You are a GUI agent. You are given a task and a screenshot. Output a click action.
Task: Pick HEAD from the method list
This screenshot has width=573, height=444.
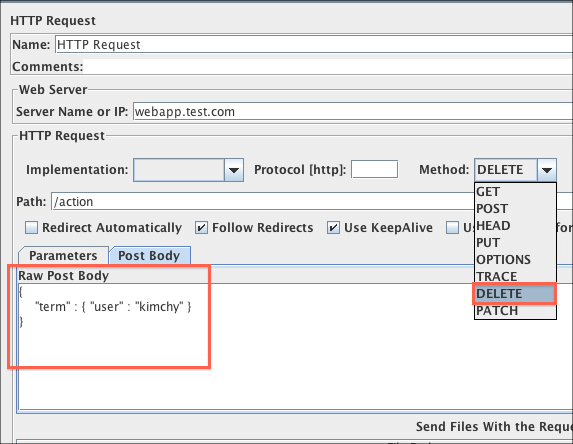point(515,226)
